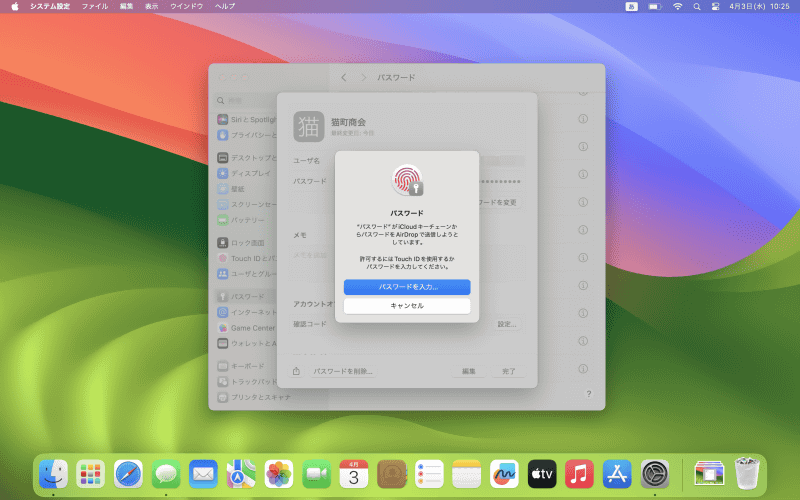
Task: Open Calendar in the Dock
Action: tap(354, 474)
